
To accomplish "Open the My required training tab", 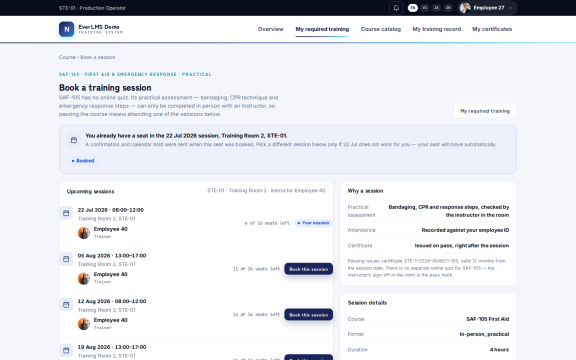I will coord(322,29).
